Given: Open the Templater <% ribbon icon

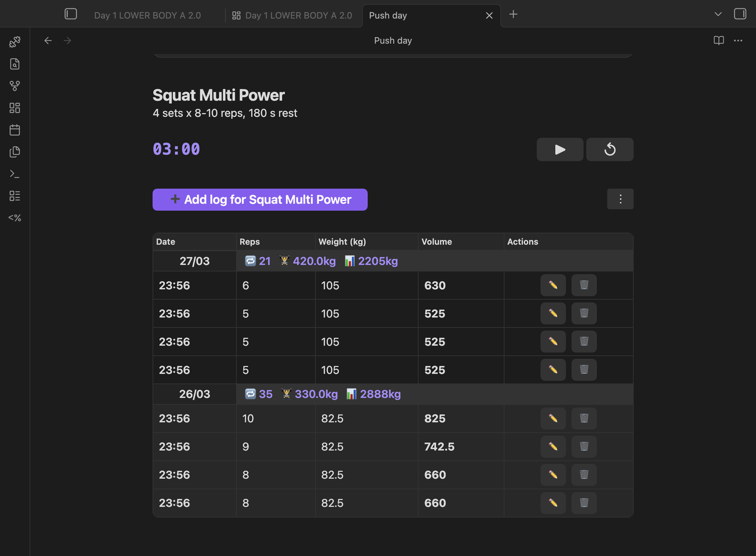Looking at the screenshot, I should (15, 218).
